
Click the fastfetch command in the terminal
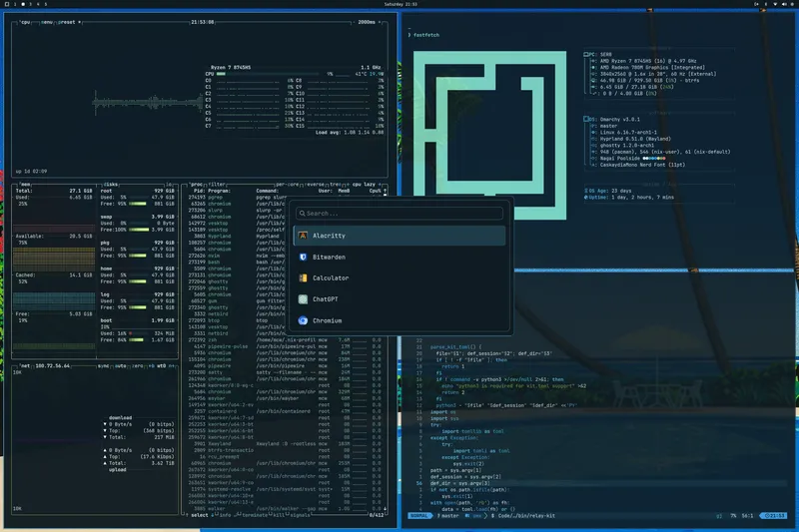(426, 35)
